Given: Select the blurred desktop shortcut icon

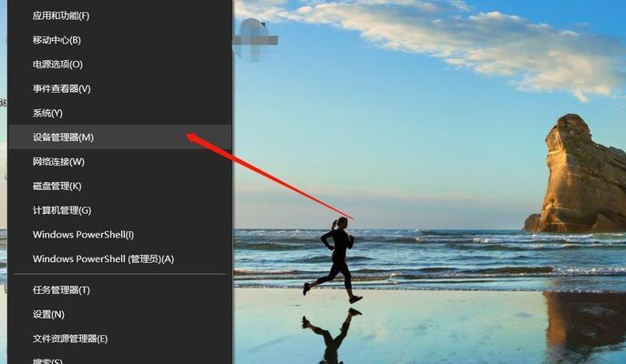Looking at the screenshot, I should tap(255, 40).
